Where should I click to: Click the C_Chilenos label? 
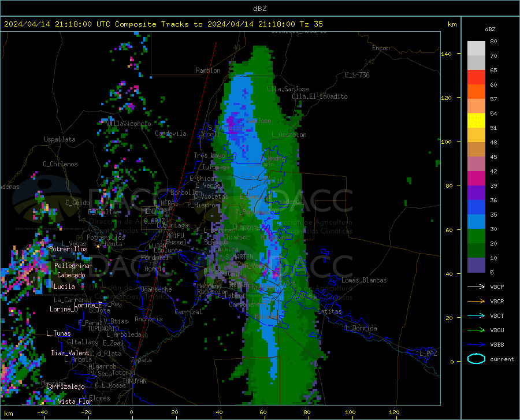[x=60, y=164]
